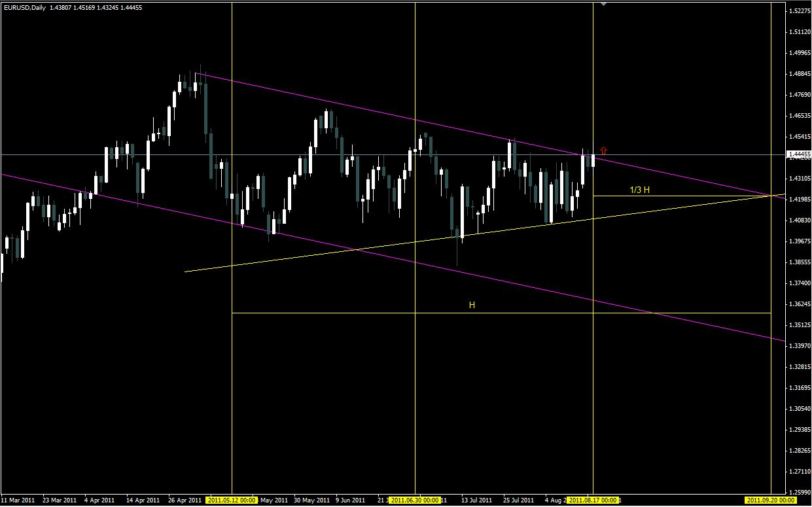This screenshot has width=812, height=507.
Task: Click the 1.27170 price axis label
Action: 800,472
